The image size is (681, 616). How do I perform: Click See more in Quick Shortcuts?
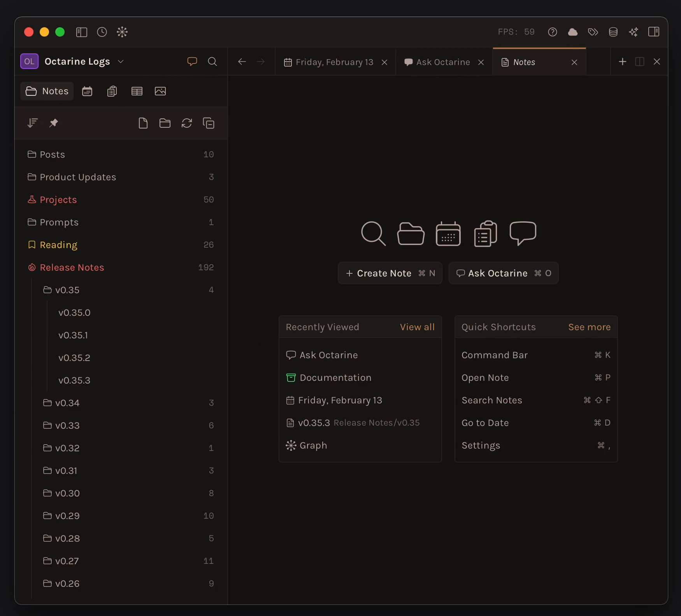(x=590, y=327)
